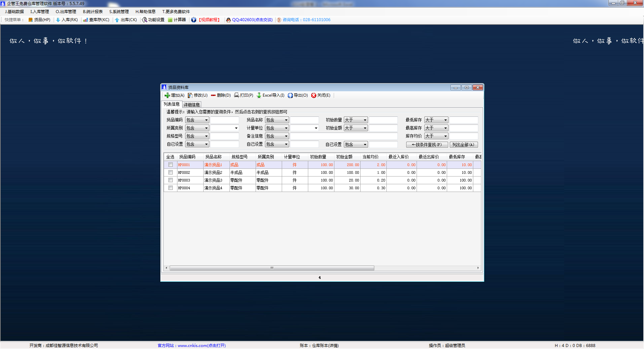This screenshot has width=644, height=349.
Task: Open the B.统计报表 menu
Action: 93,12
